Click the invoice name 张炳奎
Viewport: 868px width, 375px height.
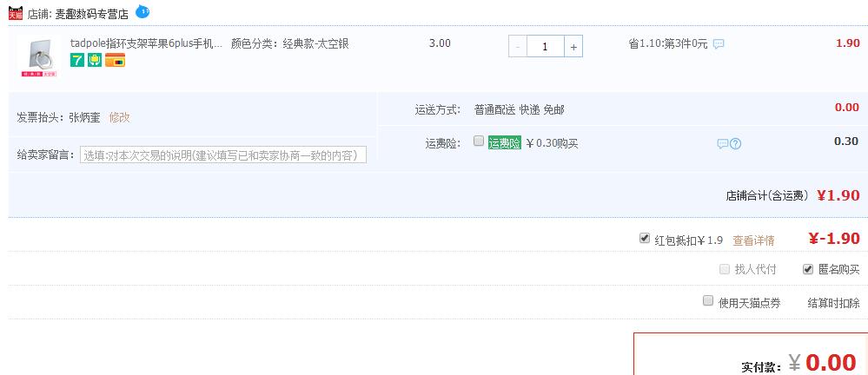[84, 117]
